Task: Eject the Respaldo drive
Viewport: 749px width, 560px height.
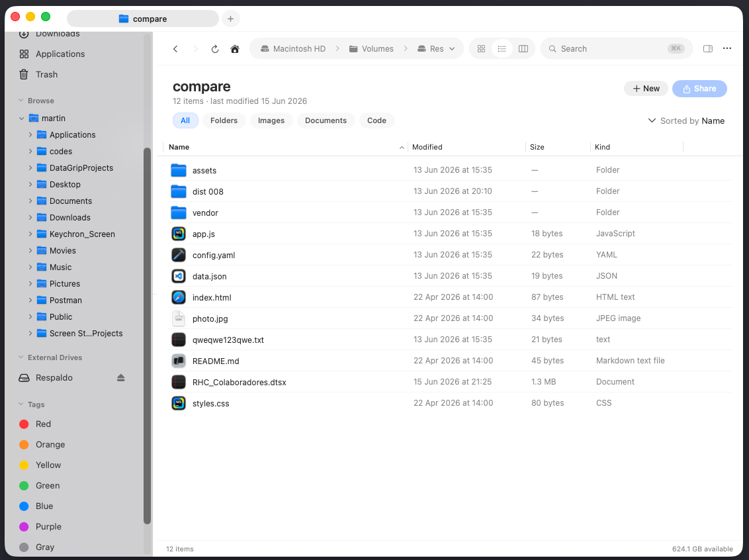Action: pyautogui.click(x=121, y=378)
